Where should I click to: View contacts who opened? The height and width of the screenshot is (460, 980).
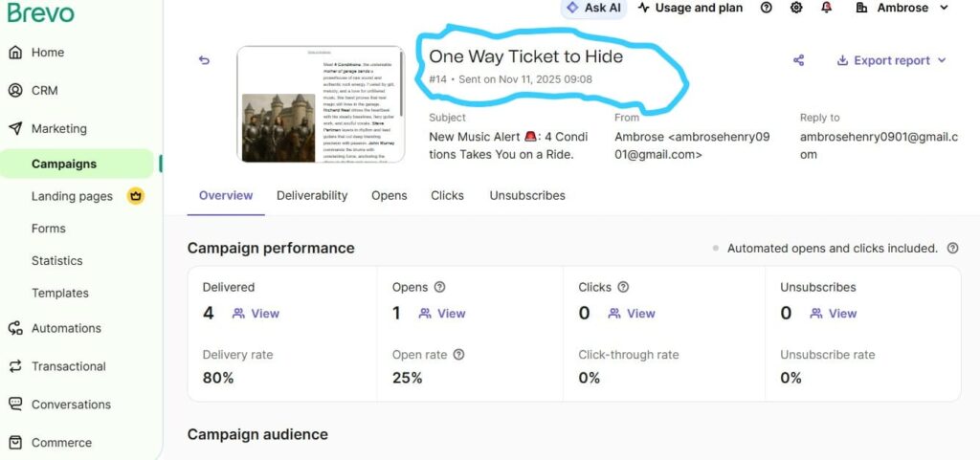coord(442,314)
